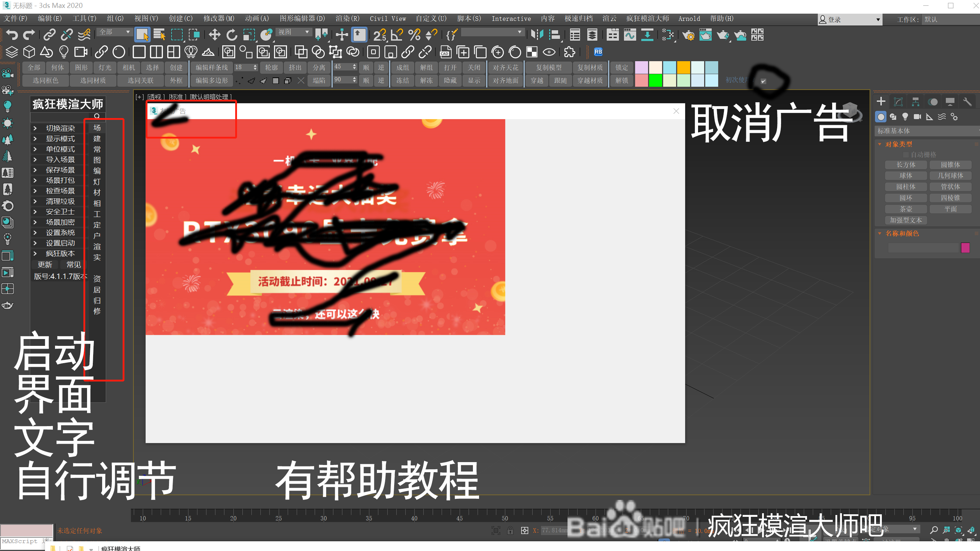Click the Undo arrow icon
980x551 pixels.
(12, 35)
